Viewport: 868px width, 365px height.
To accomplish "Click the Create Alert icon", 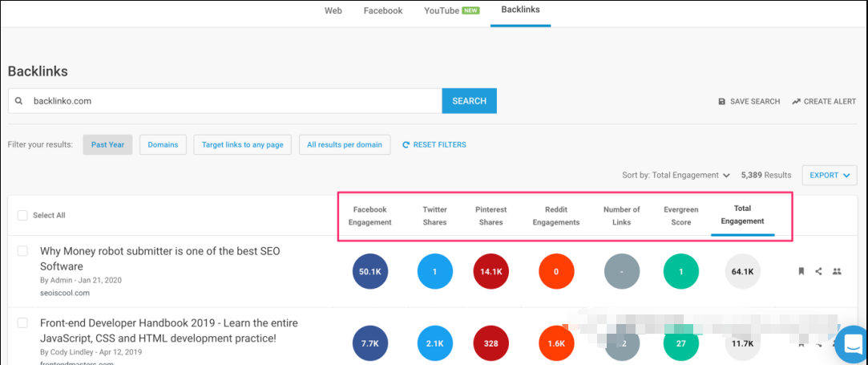I will (x=796, y=102).
